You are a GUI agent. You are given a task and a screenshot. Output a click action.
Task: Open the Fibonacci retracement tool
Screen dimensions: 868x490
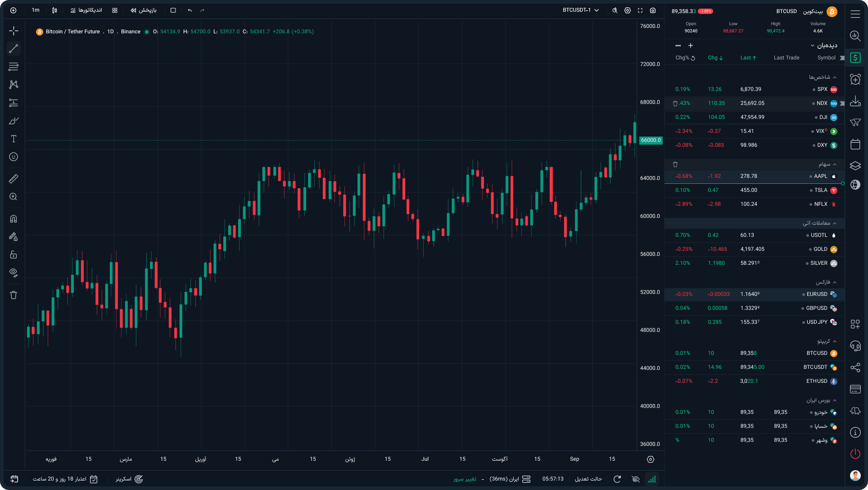(14, 67)
